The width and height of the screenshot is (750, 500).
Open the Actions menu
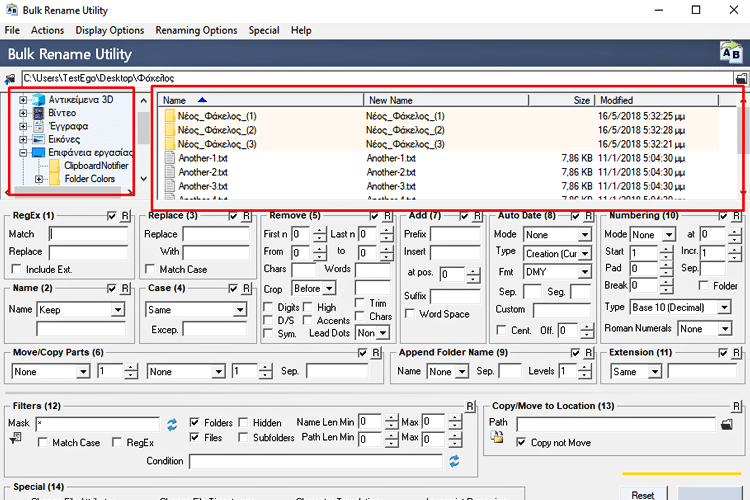tap(47, 30)
